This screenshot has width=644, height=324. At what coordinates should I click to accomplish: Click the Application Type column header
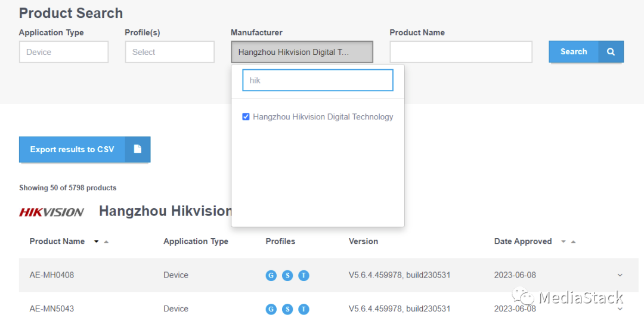(x=196, y=241)
